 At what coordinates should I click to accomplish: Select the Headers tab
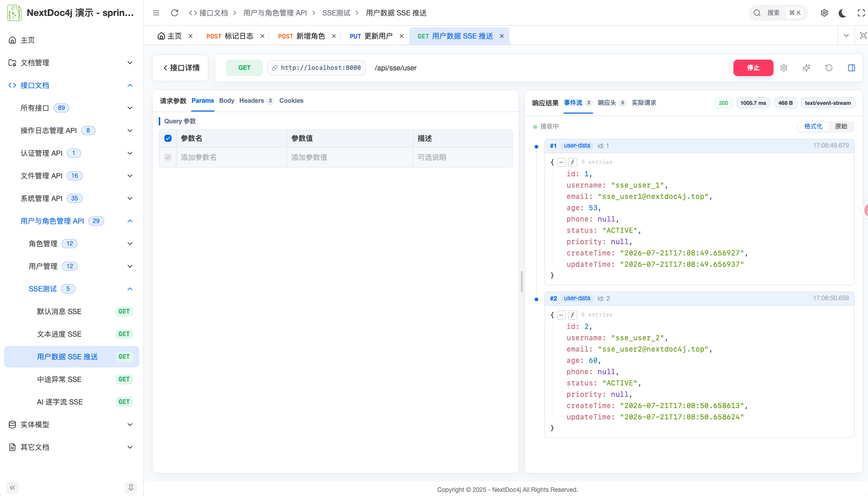pos(256,101)
